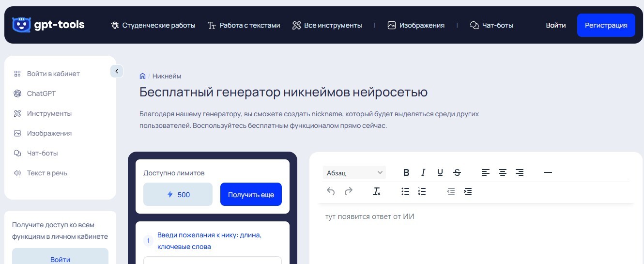644x264 pixels.
Task: Go to Изображения in top navigation
Action: pyautogui.click(x=416, y=25)
